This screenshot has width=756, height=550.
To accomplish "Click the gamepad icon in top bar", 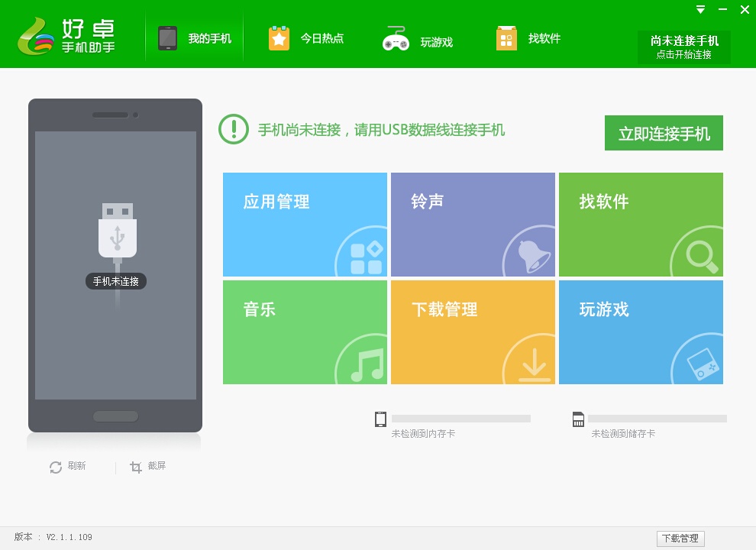I will tap(396, 39).
